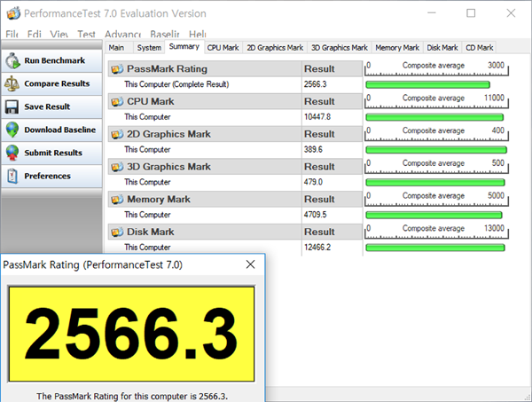Click the Submit Results button label

pyautogui.click(x=53, y=153)
